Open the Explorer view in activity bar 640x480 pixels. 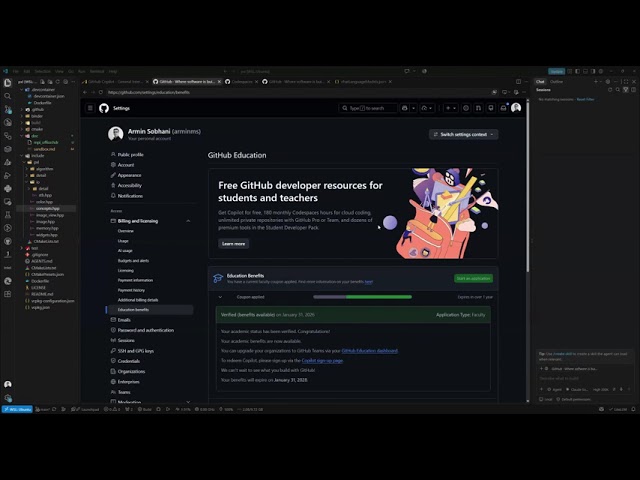point(7,83)
